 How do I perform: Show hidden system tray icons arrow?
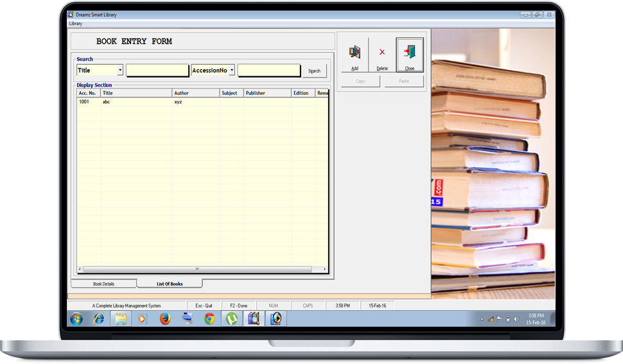482,319
